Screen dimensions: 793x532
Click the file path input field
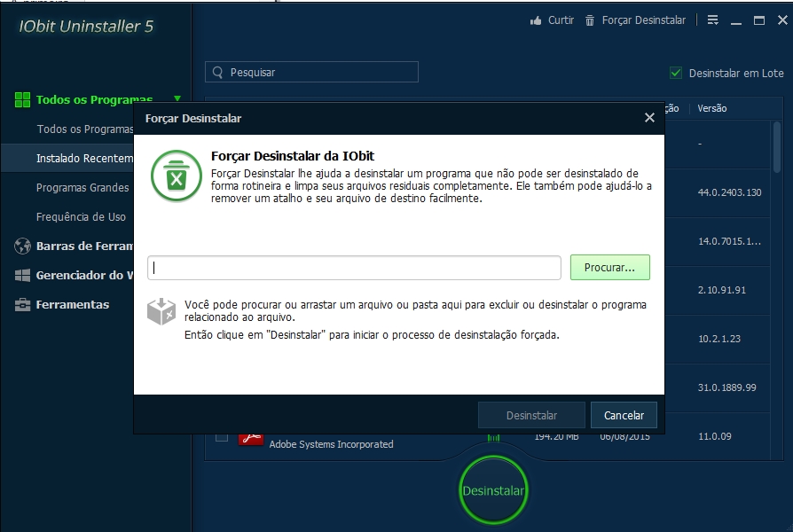point(354,268)
